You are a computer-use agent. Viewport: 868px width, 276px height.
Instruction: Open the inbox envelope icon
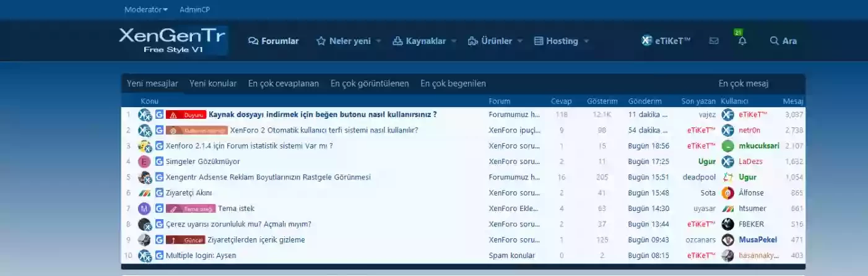[714, 41]
